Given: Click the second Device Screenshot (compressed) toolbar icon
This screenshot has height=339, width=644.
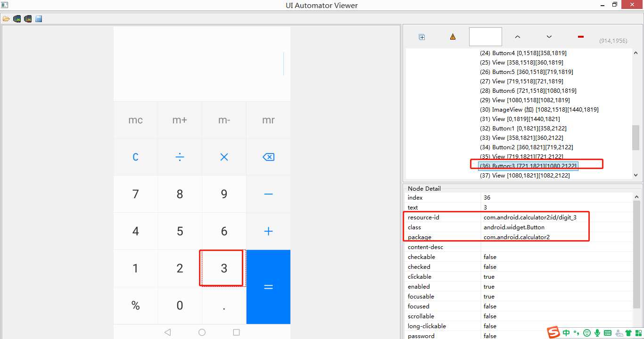Looking at the screenshot, I should click(x=28, y=19).
